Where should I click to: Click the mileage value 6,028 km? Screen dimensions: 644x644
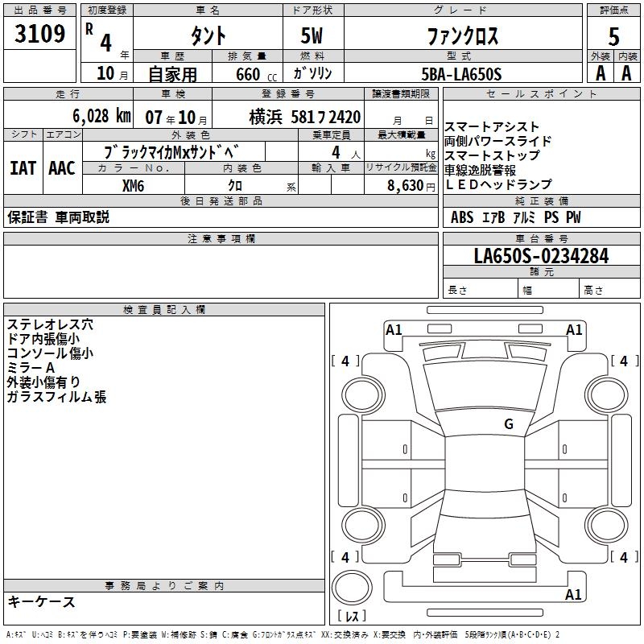[102, 116]
